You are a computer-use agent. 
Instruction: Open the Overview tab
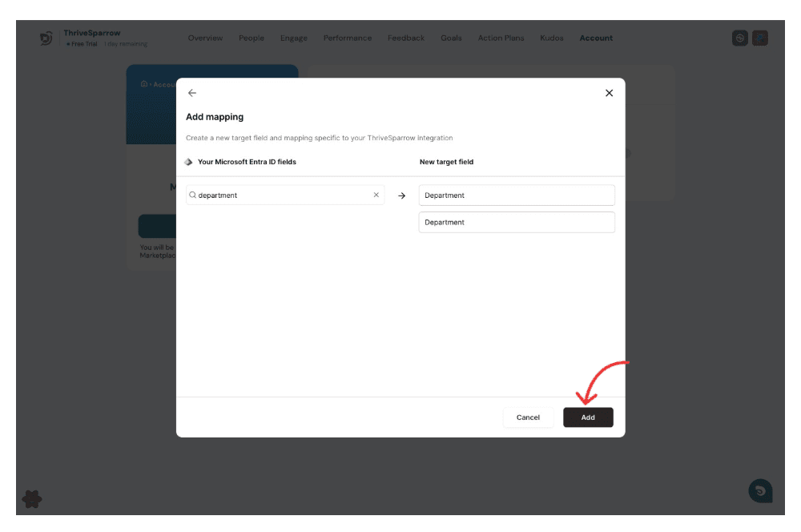coord(205,38)
